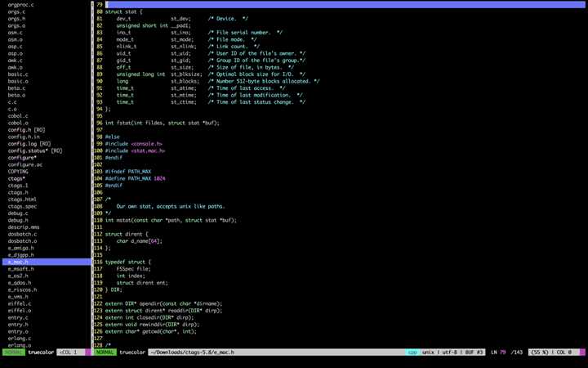Select asm.o in the file list
Viewport: 588px width, 368px height.
pos(15,39)
